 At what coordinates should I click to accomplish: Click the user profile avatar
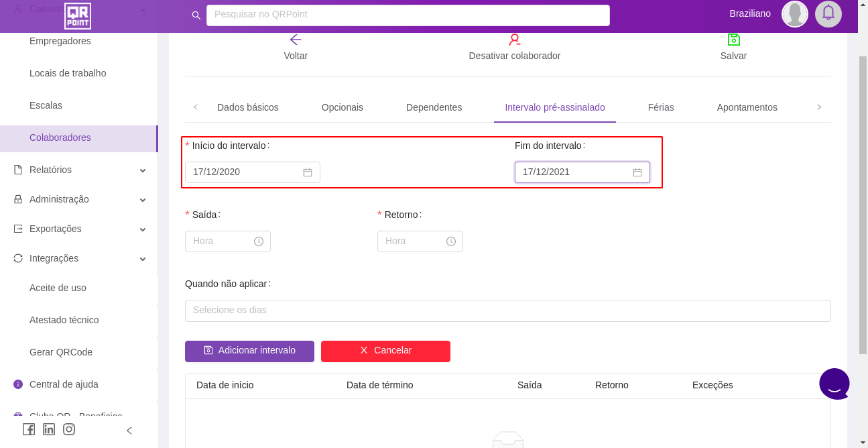[x=795, y=13]
